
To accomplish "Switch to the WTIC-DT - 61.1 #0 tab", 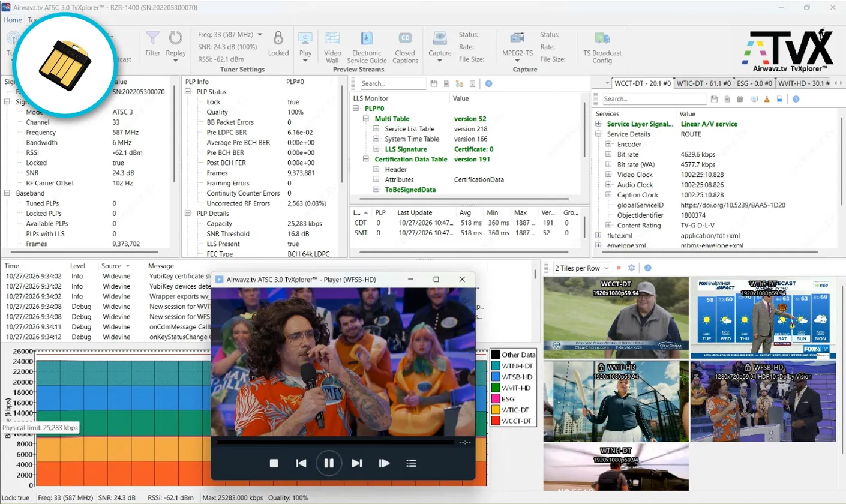I will pos(705,83).
